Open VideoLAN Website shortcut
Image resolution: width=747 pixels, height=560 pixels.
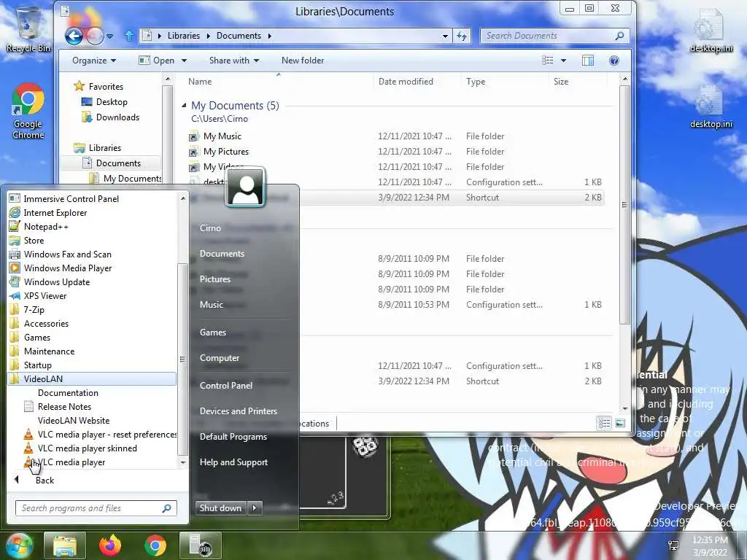[x=74, y=420]
